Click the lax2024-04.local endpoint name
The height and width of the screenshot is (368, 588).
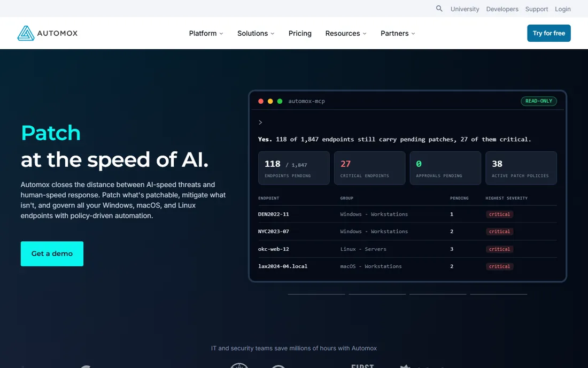click(x=282, y=266)
